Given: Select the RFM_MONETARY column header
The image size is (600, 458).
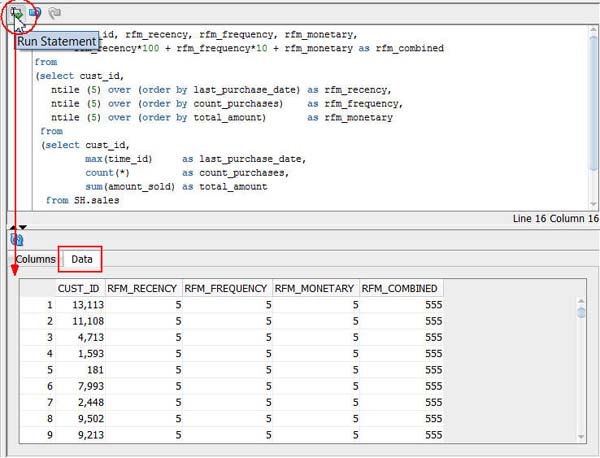Looking at the screenshot, I should tap(315, 289).
